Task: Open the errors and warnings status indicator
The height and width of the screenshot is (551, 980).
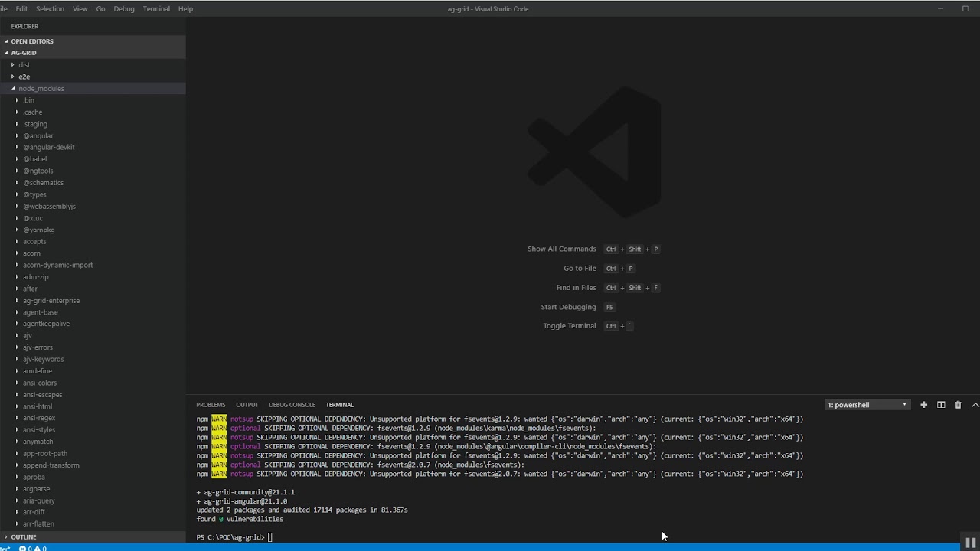Action: (x=32, y=548)
